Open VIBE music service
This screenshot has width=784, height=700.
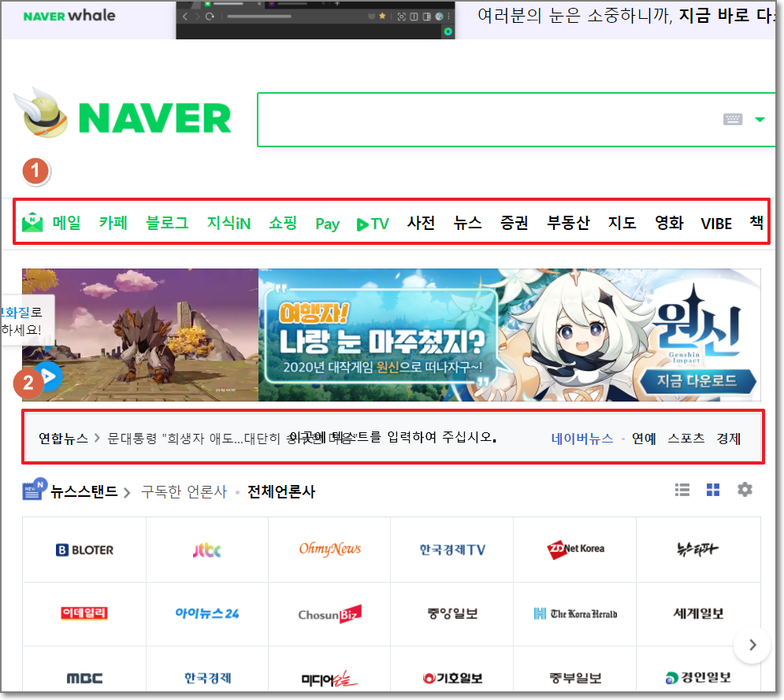click(716, 224)
